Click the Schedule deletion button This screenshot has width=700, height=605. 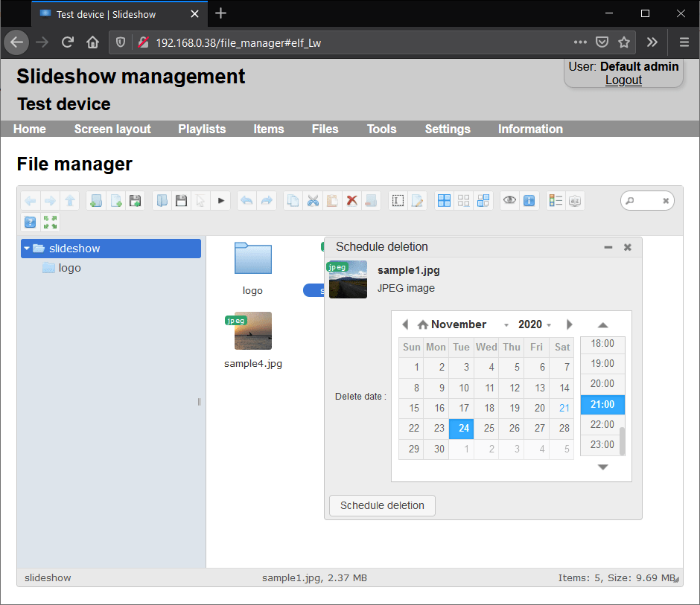(382, 505)
